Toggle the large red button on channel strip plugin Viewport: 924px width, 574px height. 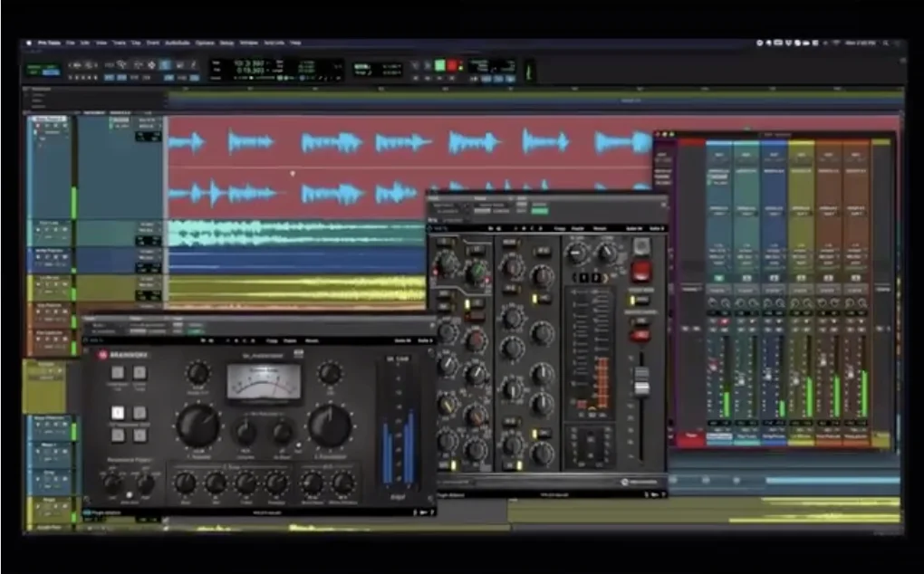tap(641, 270)
